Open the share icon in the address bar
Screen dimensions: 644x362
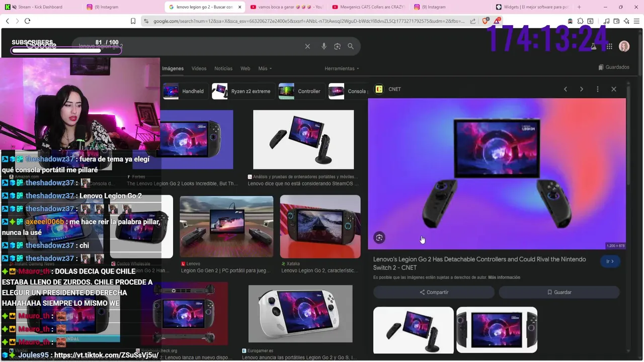click(x=473, y=21)
